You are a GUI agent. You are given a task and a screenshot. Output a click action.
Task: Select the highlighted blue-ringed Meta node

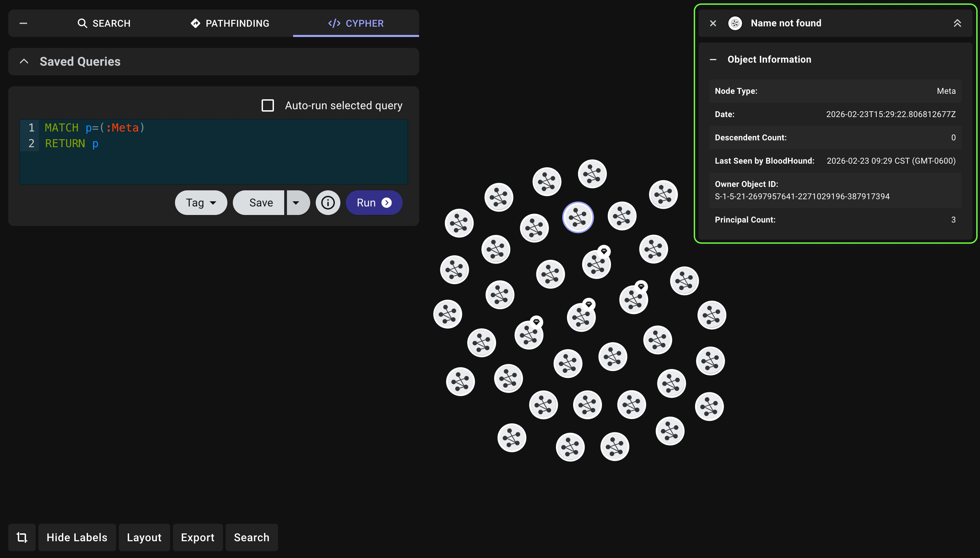tap(578, 218)
